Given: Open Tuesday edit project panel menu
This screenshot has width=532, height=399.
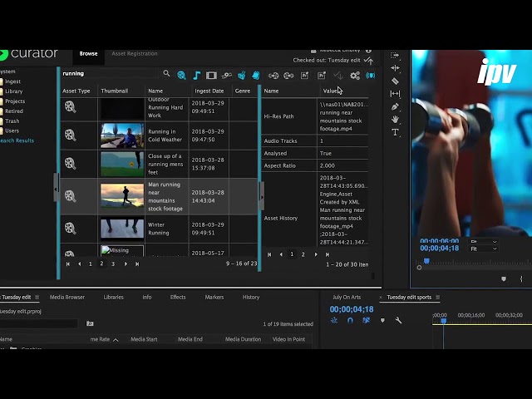Looking at the screenshot, I should point(37,298).
